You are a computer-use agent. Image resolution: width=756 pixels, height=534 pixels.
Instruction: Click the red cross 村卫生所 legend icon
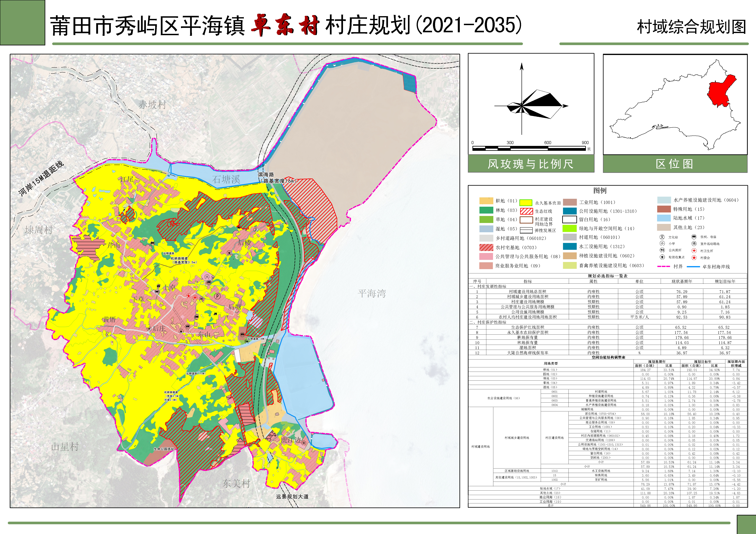pyautogui.click(x=694, y=251)
